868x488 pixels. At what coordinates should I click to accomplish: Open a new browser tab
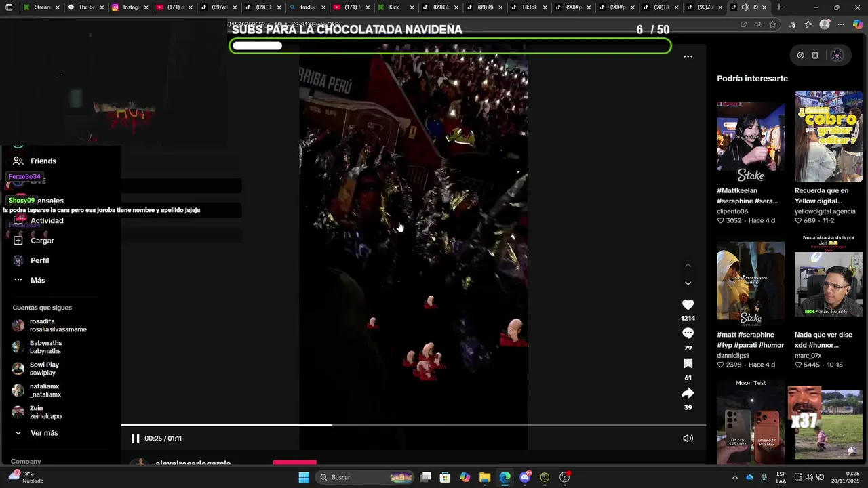(779, 7)
